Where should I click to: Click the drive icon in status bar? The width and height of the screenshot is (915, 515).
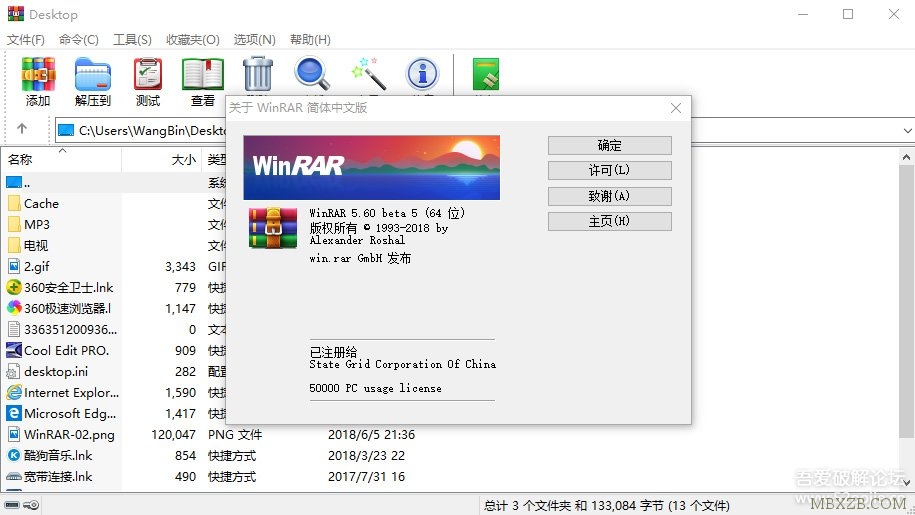coord(12,505)
